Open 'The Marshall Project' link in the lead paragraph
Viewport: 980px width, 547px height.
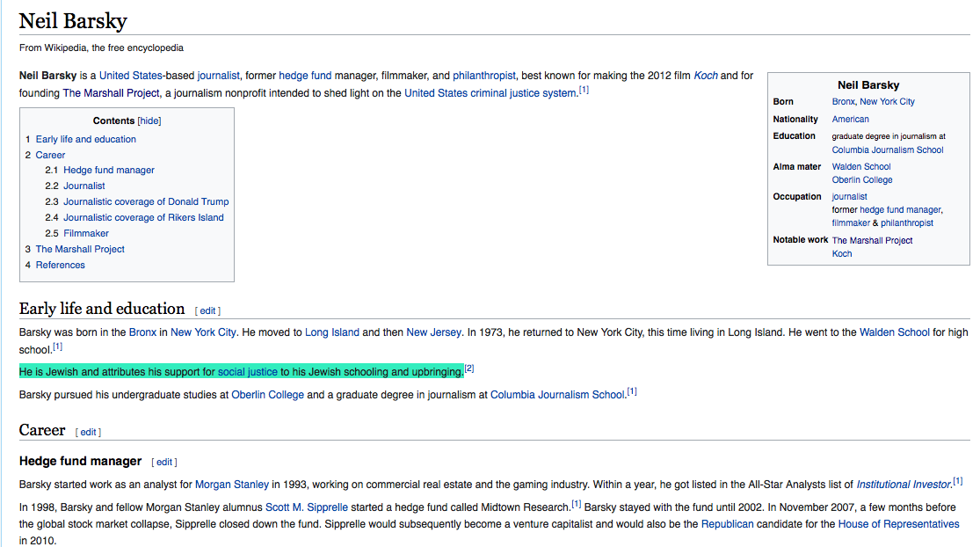[x=111, y=93]
